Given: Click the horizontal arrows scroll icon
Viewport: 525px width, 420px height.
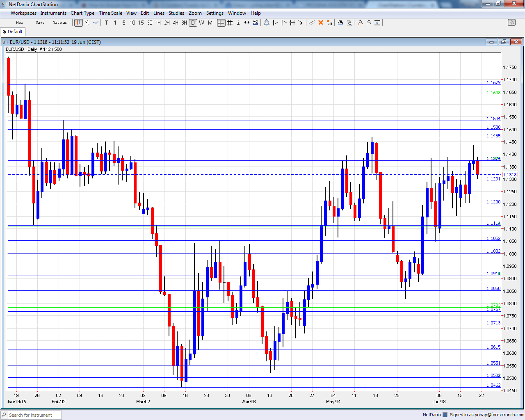Looking at the screenshot, I should pos(247,23).
